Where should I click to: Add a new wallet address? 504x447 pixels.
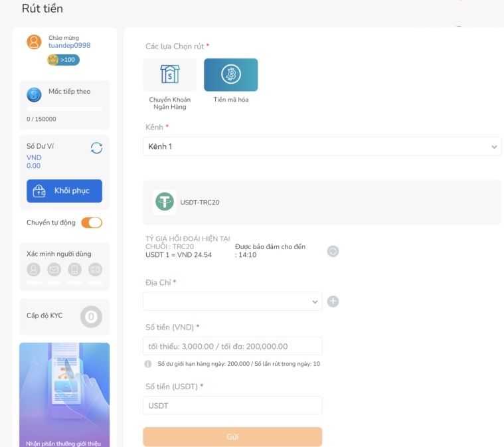(333, 302)
